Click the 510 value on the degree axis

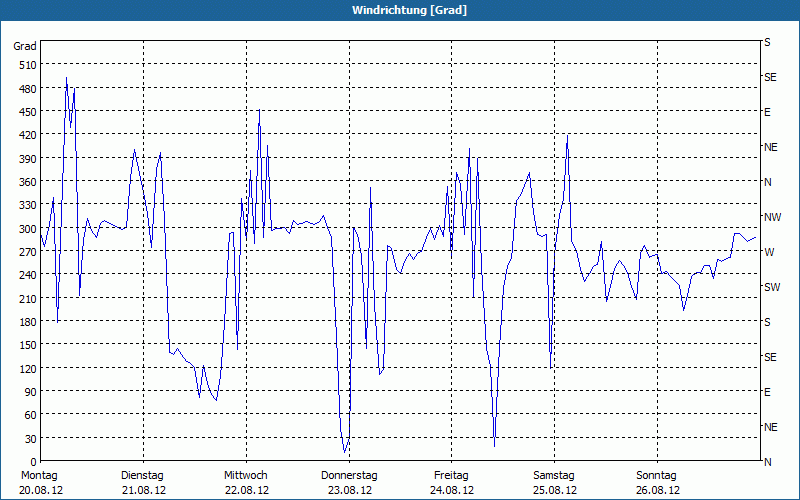(x=28, y=65)
